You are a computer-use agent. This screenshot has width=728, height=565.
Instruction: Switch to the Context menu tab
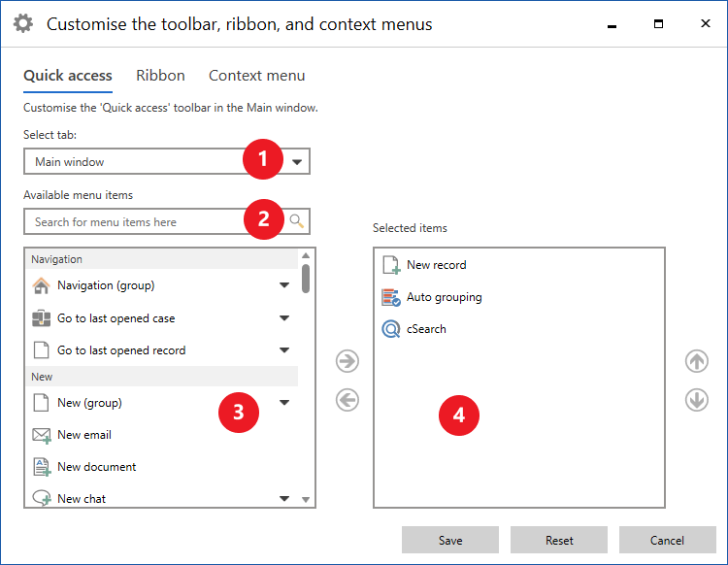pyautogui.click(x=257, y=76)
